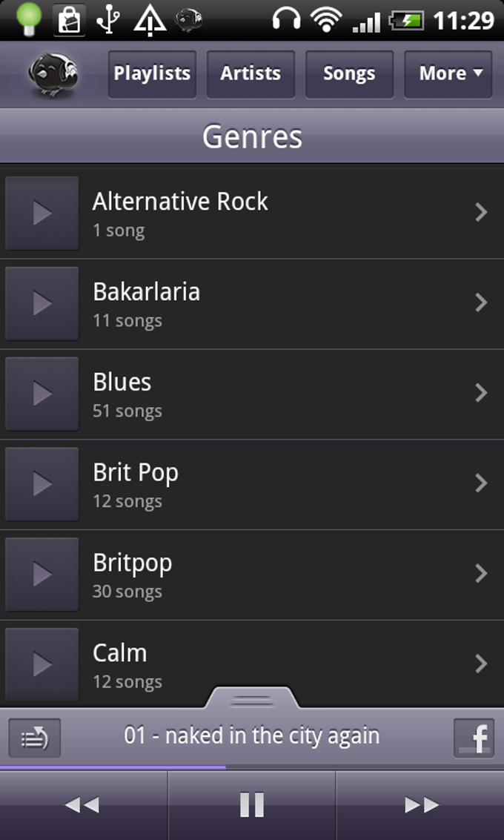Screen dimensions: 504x840
Task: Share current song on Facebook
Action: pyautogui.click(x=474, y=738)
